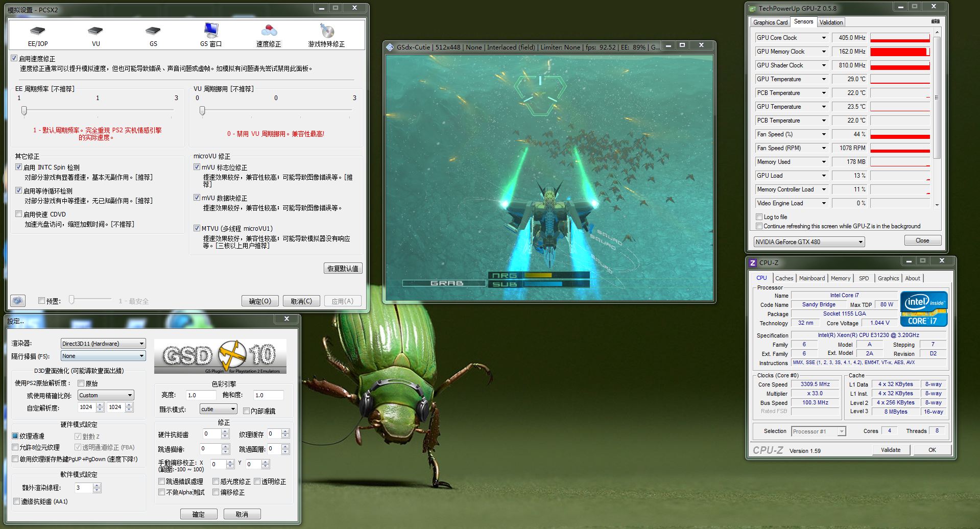Enable 启用快速 CDVD option

pyautogui.click(x=18, y=214)
